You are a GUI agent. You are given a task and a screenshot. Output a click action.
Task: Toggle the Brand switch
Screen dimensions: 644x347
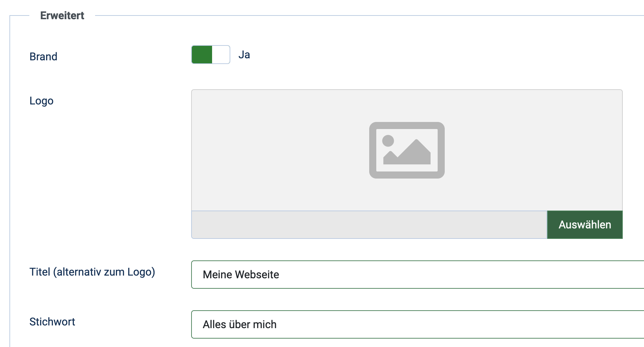[x=210, y=55]
